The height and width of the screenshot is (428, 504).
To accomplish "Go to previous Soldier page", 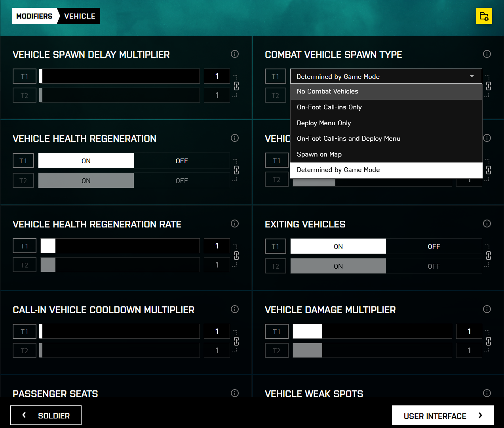I will pos(46,415).
